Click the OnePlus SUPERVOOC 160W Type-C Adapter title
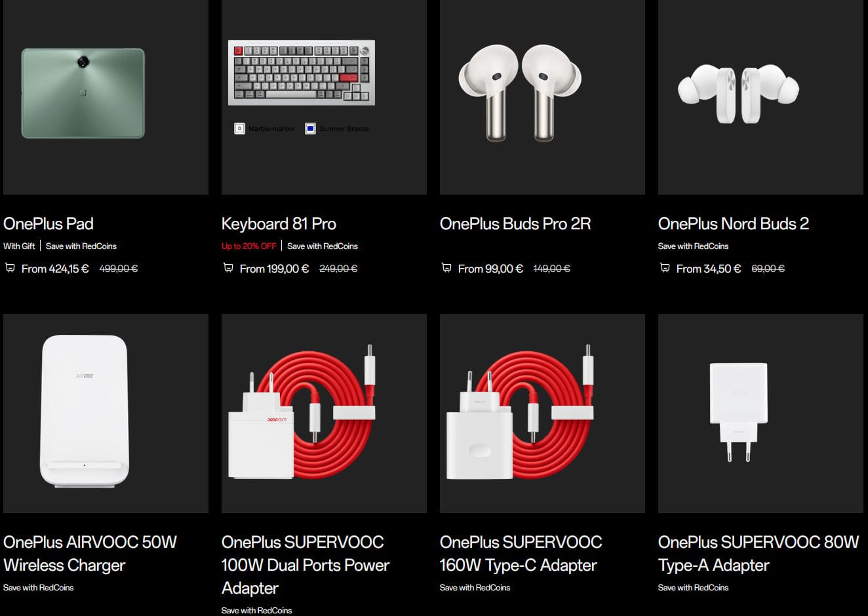 point(521,554)
